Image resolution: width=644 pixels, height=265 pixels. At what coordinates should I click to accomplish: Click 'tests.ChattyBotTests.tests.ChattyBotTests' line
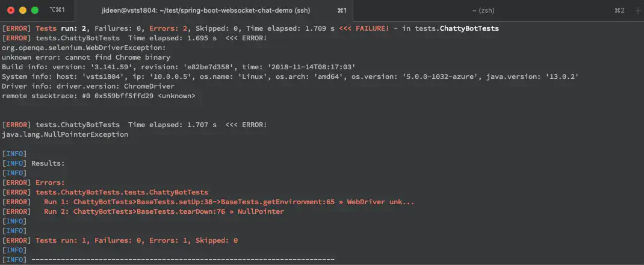[x=105, y=192]
